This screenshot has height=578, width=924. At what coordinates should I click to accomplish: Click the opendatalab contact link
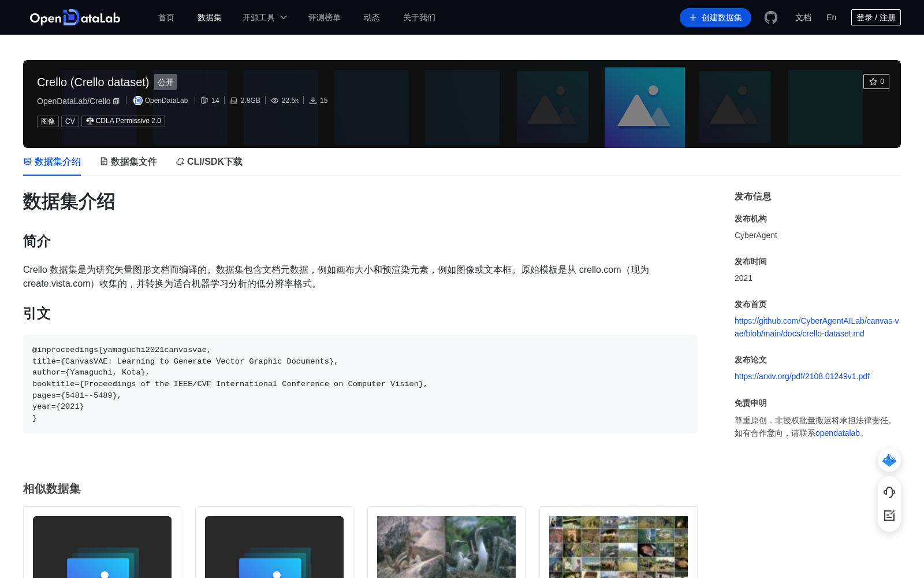pos(837,433)
